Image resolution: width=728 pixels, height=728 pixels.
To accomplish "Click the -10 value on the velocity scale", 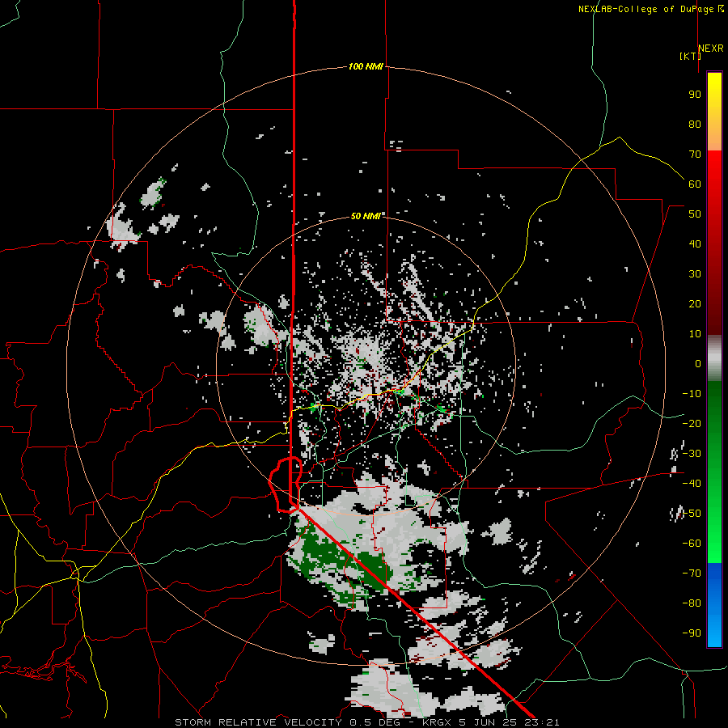I will tap(692, 394).
